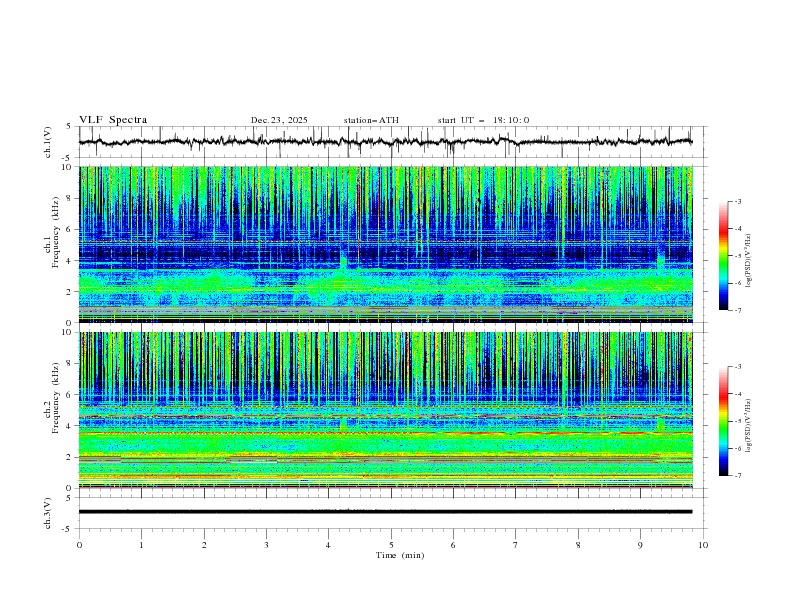
Task: Click the time axis tick label "8"
Action: tap(578, 545)
